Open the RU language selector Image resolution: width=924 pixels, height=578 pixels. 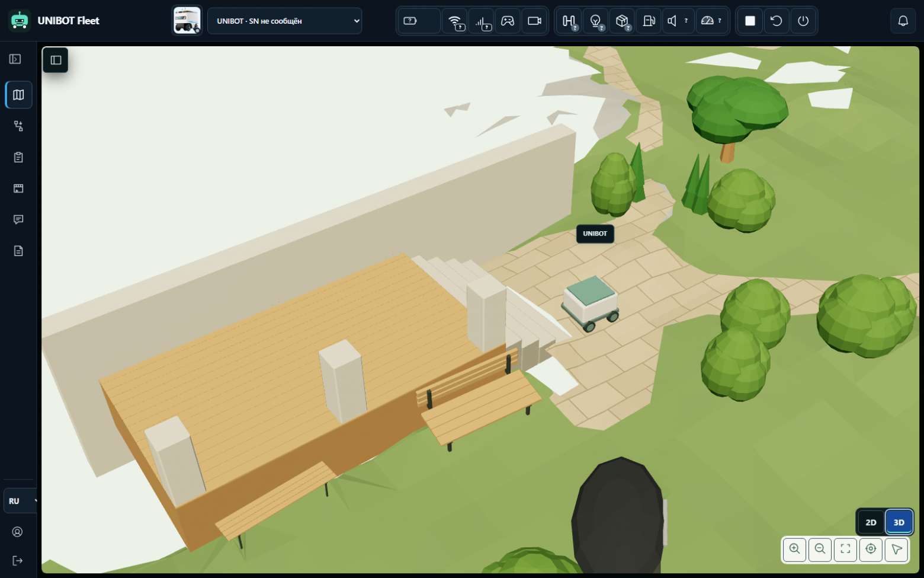(x=20, y=501)
